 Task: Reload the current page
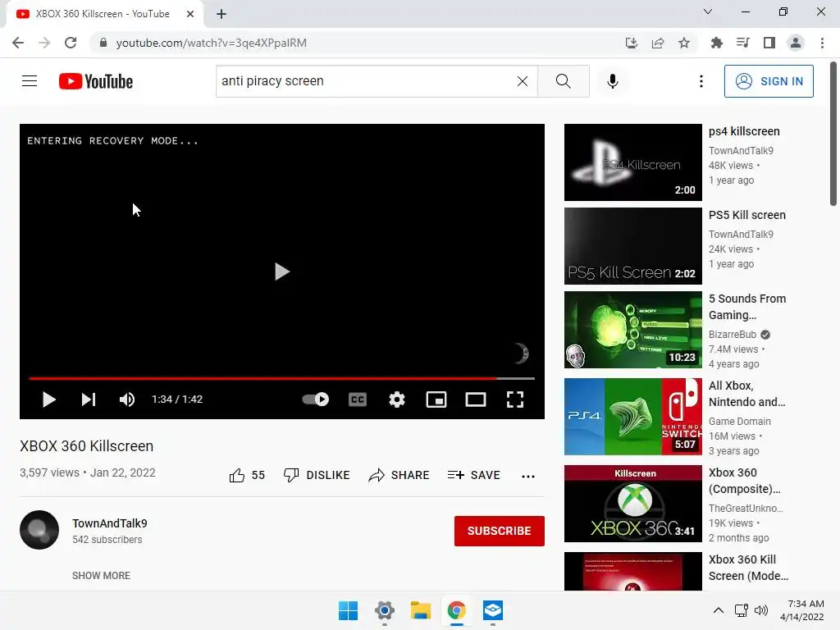coord(71,43)
